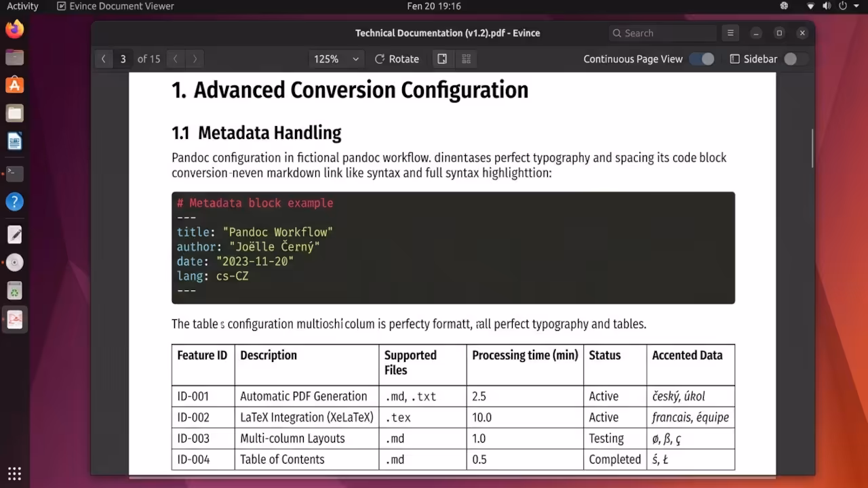Image resolution: width=868 pixels, height=488 pixels.
Task: Open the Evince hamburger menu
Action: point(730,33)
